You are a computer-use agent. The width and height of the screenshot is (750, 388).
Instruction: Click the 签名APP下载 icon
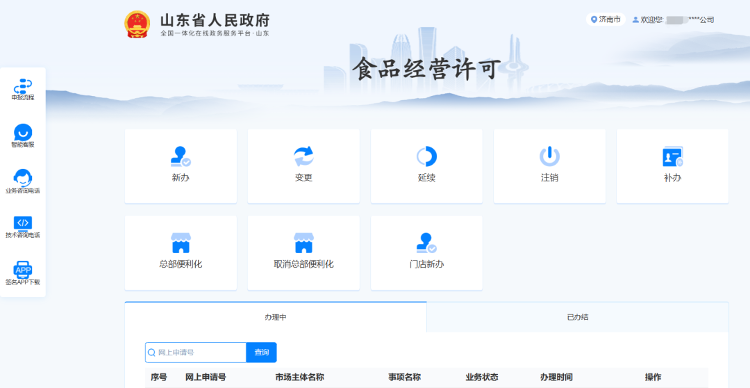point(23,273)
